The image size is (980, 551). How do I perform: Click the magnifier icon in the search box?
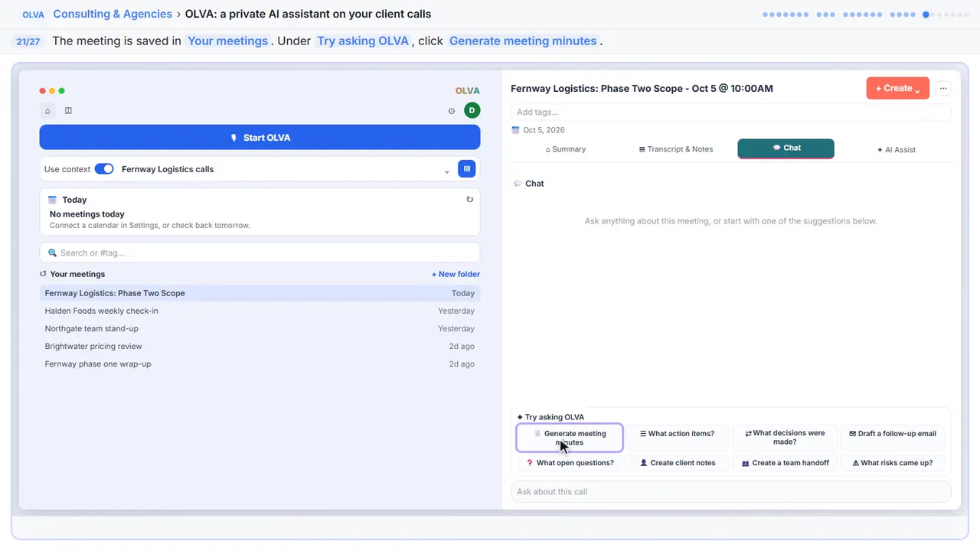pyautogui.click(x=53, y=253)
